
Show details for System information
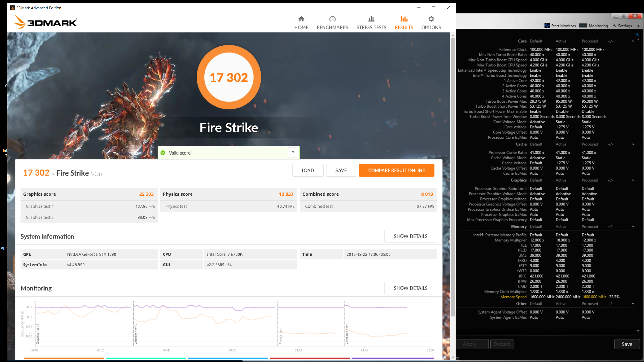[410, 236]
